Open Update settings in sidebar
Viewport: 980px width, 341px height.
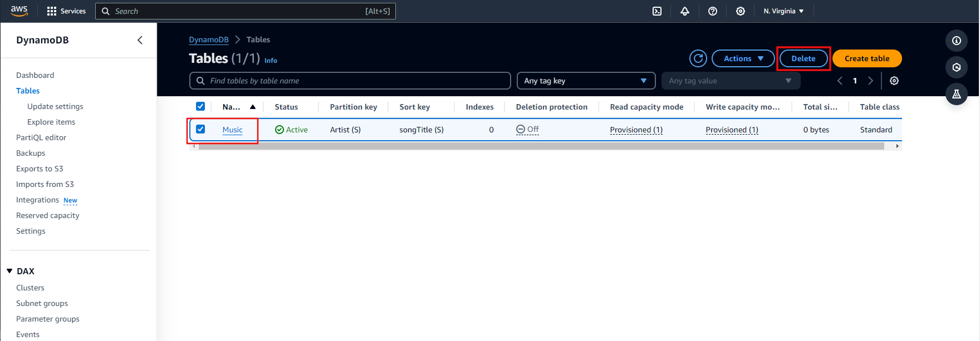[55, 106]
